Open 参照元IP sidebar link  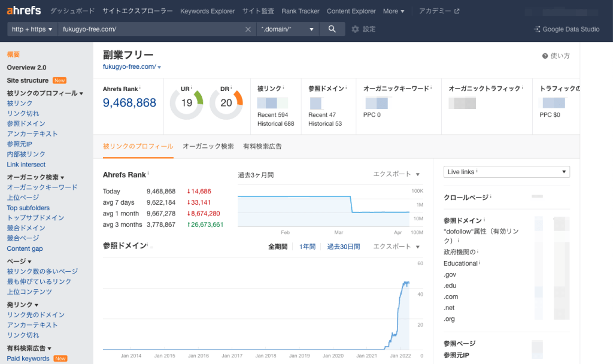pyautogui.click(x=20, y=144)
